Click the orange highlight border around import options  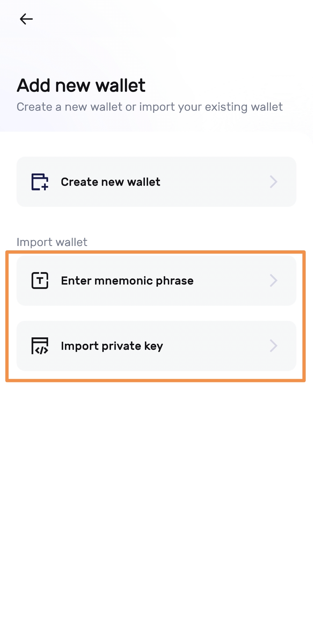click(304, 316)
